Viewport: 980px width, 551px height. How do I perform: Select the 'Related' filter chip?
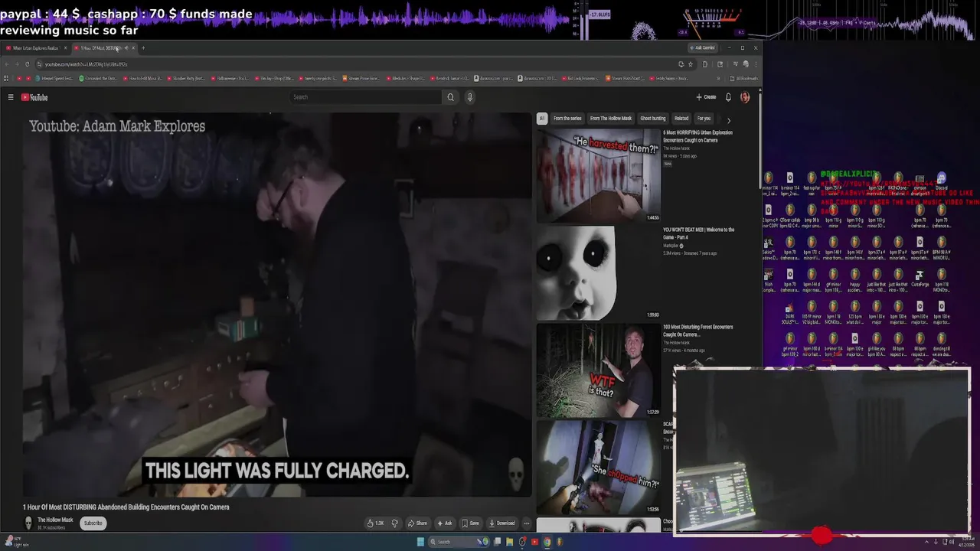pyautogui.click(x=681, y=119)
